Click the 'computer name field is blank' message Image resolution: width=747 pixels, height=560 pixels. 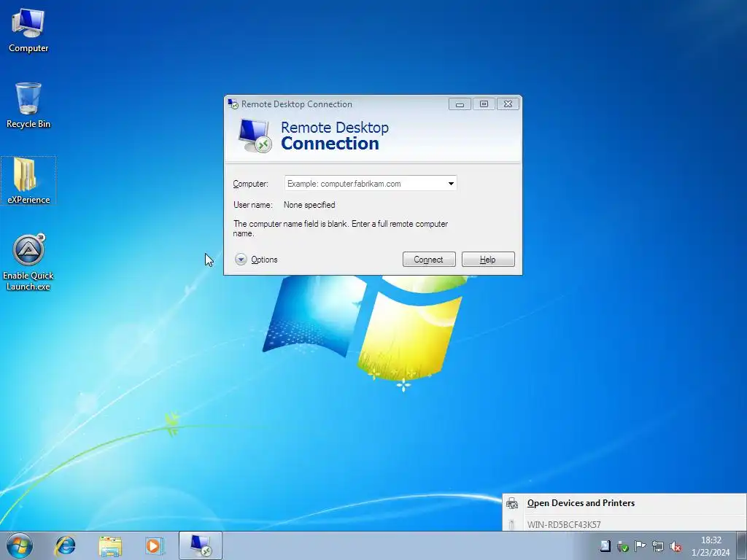click(x=340, y=228)
